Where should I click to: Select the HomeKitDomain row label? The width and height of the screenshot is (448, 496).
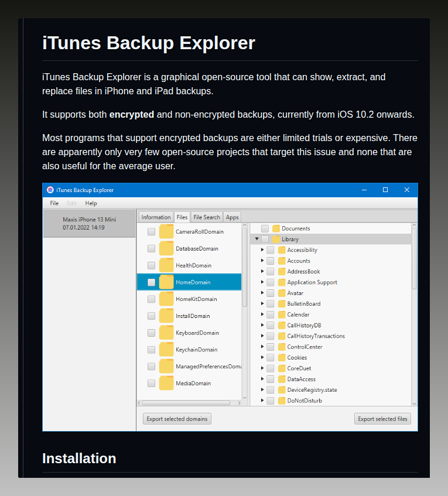(x=196, y=299)
